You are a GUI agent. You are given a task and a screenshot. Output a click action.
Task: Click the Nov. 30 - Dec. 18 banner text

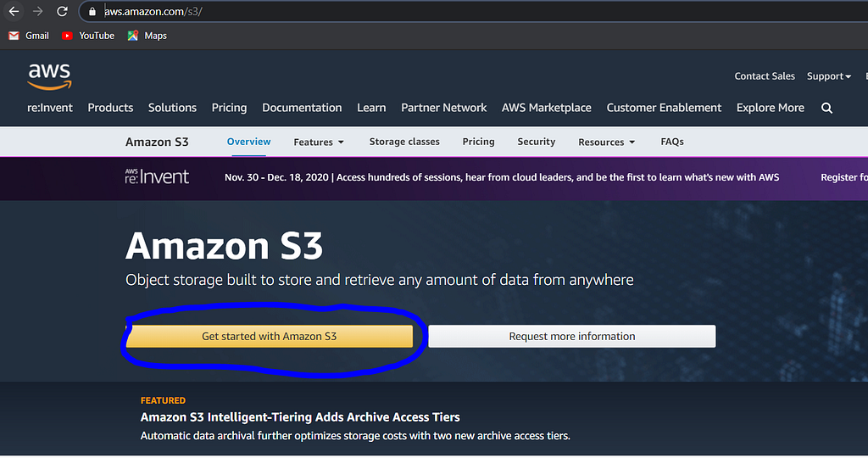click(502, 177)
